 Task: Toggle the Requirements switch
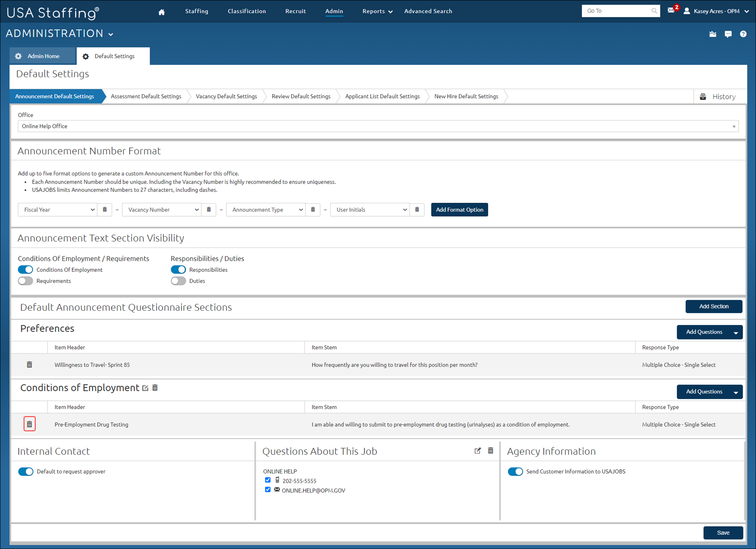(25, 281)
